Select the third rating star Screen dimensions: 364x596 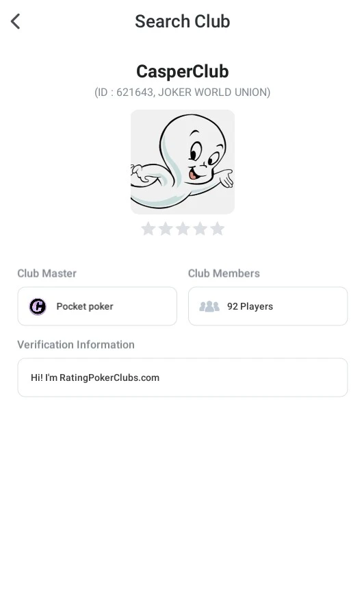click(183, 229)
